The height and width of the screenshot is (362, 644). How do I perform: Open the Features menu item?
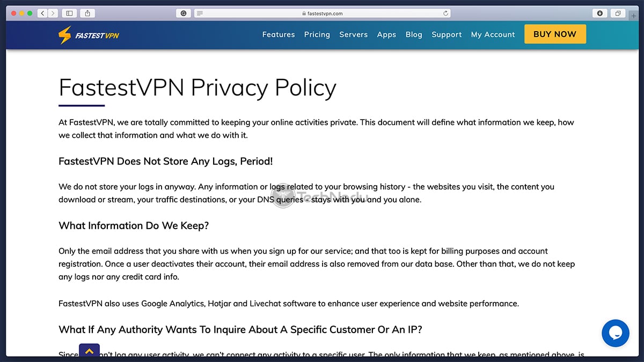[279, 34]
